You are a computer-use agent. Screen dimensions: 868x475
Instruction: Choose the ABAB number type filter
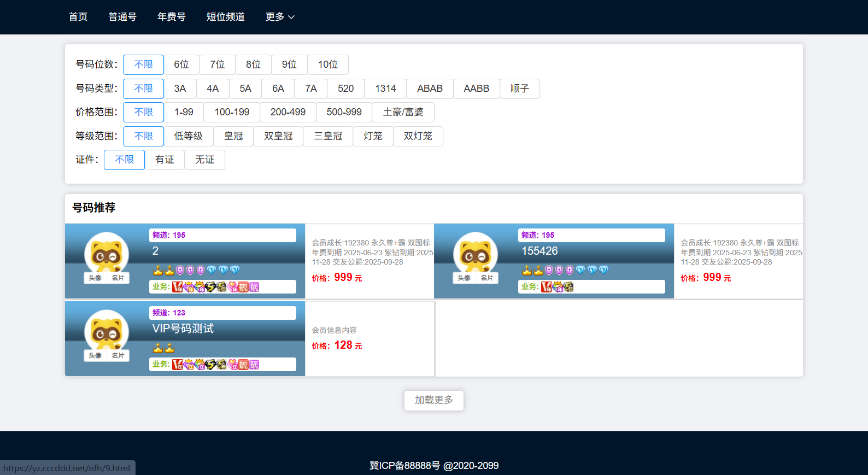point(430,89)
